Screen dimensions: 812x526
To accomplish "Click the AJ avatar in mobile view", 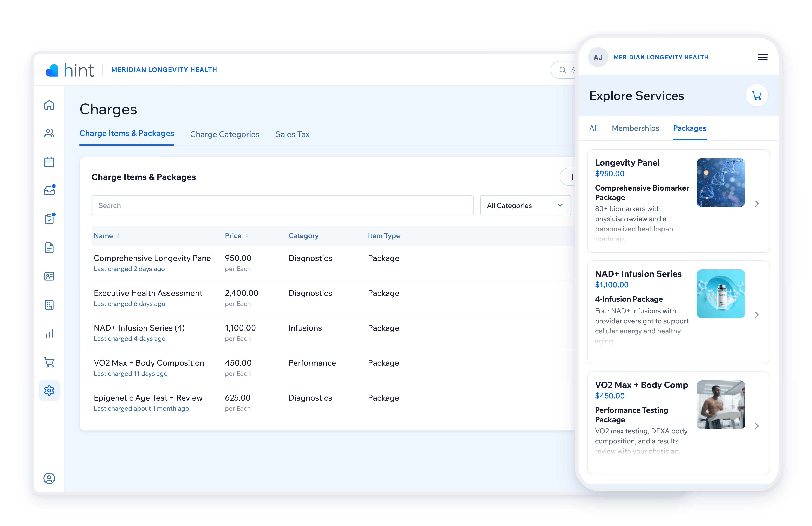I will click(x=598, y=57).
